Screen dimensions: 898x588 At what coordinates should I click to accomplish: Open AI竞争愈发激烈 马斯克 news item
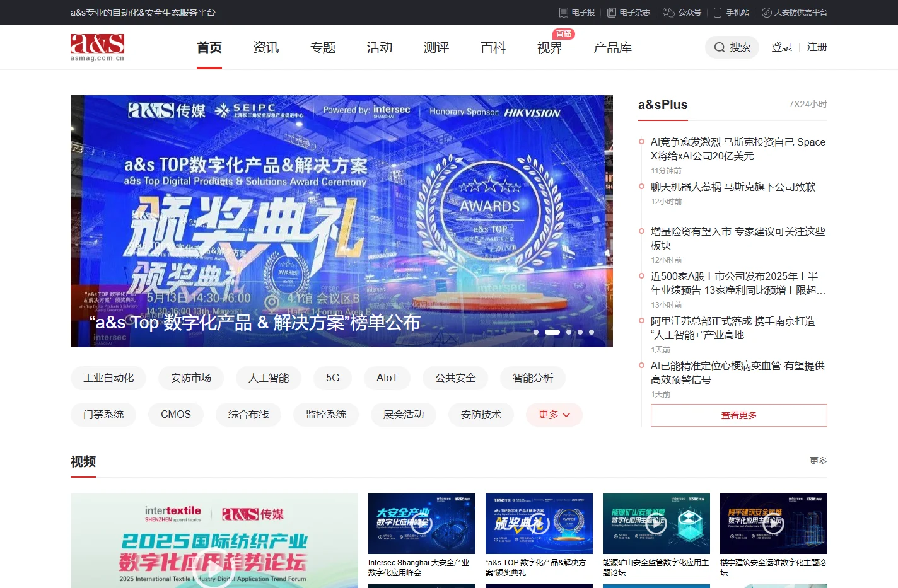[738, 149]
